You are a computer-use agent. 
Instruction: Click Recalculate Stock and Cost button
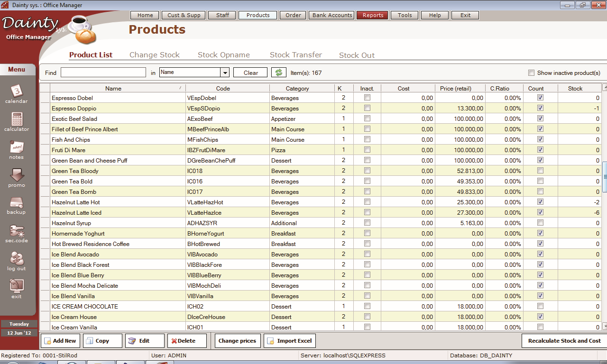[x=564, y=341]
